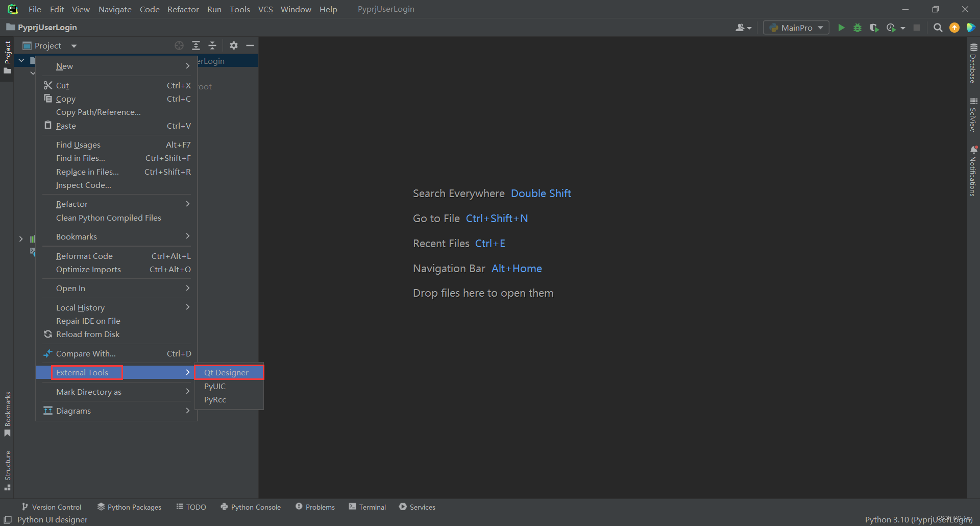Open the Refactor menu in menu bar

(x=183, y=9)
